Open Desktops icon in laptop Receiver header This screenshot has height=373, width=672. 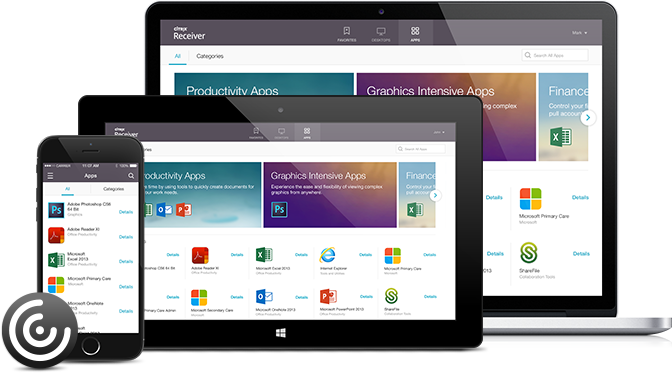pos(381,33)
